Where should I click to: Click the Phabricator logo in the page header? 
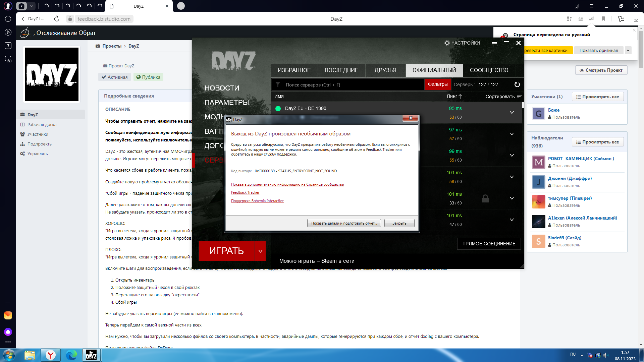coord(25,33)
